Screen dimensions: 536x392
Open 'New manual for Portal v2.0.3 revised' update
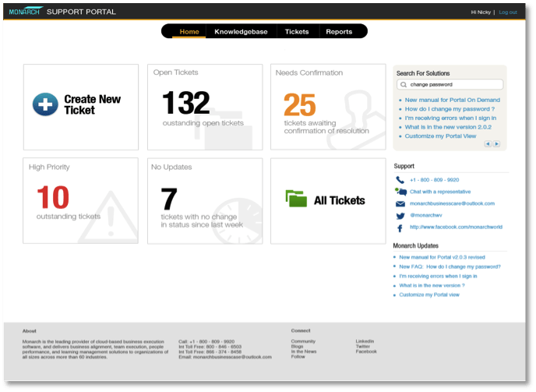[442, 257]
